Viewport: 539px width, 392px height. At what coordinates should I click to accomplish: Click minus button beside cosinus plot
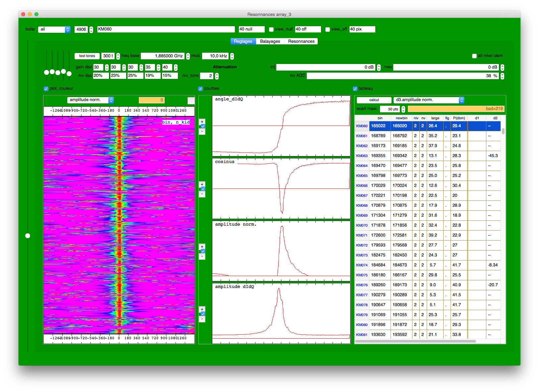click(x=202, y=194)
